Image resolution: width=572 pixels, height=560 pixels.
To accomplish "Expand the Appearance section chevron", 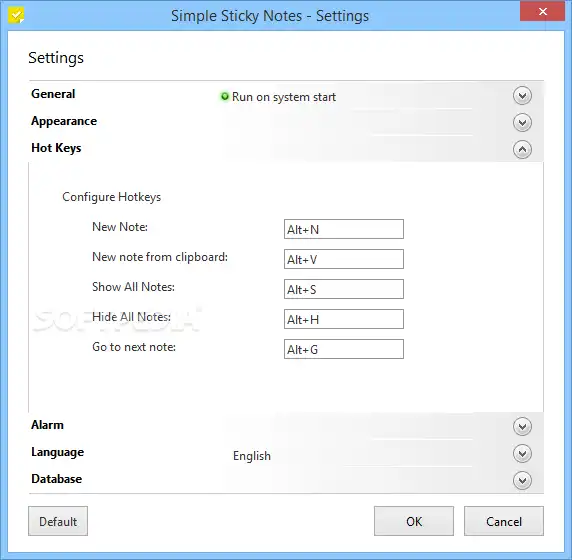I will (522, 123).
